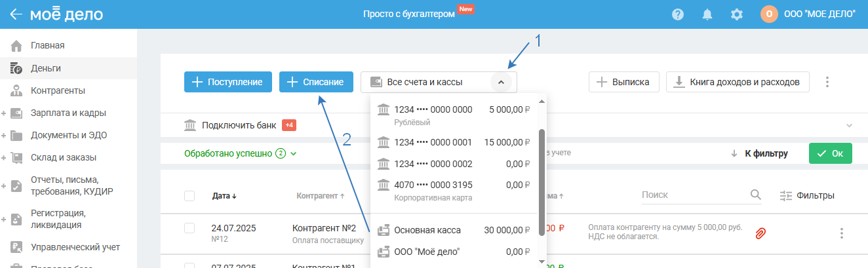
Task: Open Книга доходов и расходов
Action: (738, 82)
